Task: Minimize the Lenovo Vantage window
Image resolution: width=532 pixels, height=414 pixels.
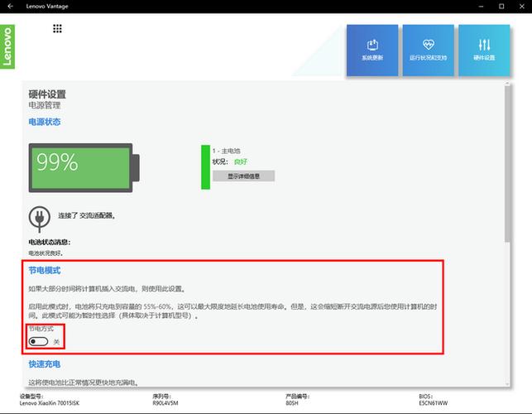Action: point(481,6)
